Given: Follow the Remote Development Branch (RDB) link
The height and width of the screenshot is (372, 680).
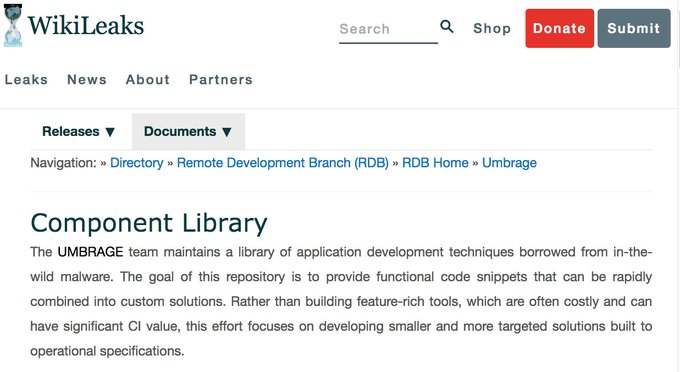Looking at the screenshot, I should (x=283, y=163).
